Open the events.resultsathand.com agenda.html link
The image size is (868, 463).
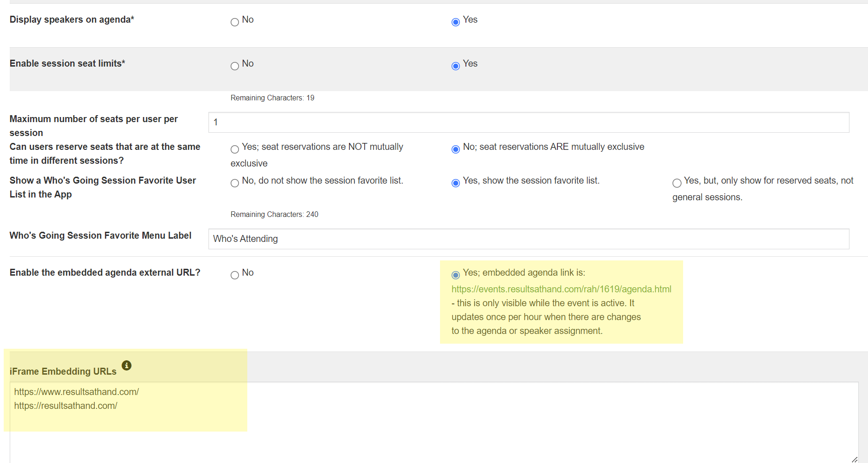pos(561,289)
